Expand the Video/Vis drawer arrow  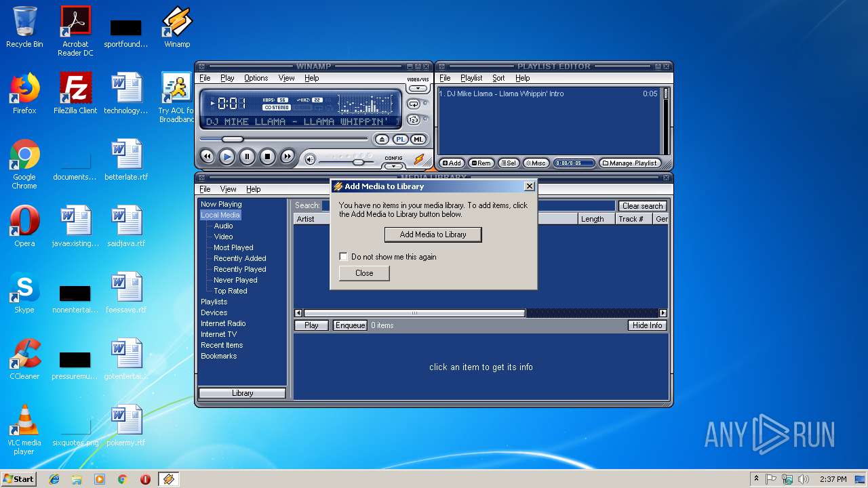pos(418,88)
